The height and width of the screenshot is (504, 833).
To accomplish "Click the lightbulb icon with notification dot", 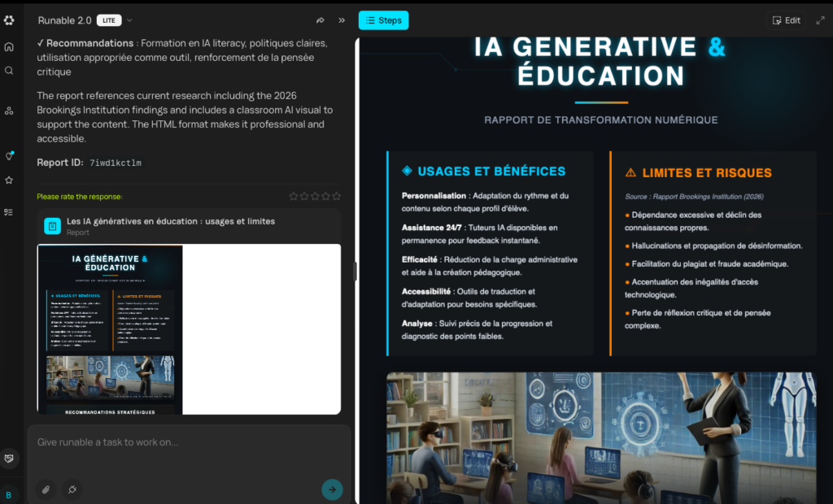I will (x=9, y=155).
